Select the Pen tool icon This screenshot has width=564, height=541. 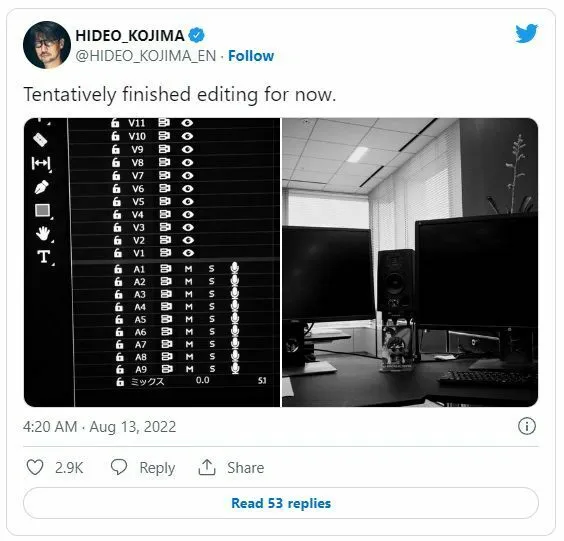pyautogui.click(x=41, y=187)
